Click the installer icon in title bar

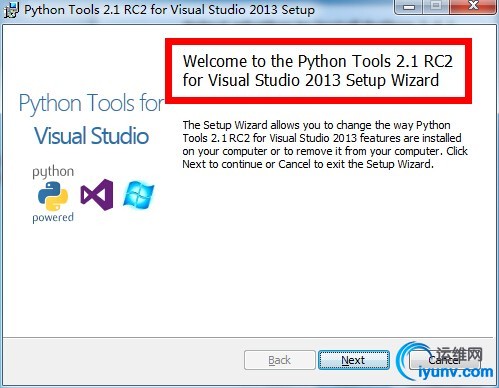(x=11, y=10)
